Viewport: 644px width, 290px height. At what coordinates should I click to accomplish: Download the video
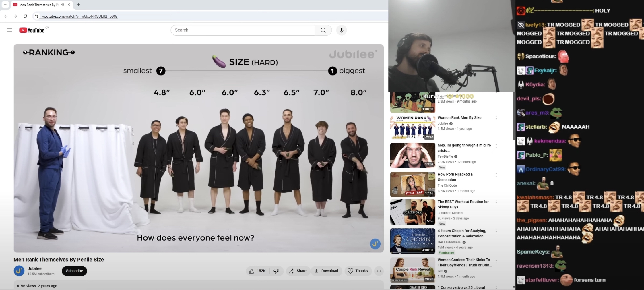tap(326, 271)
